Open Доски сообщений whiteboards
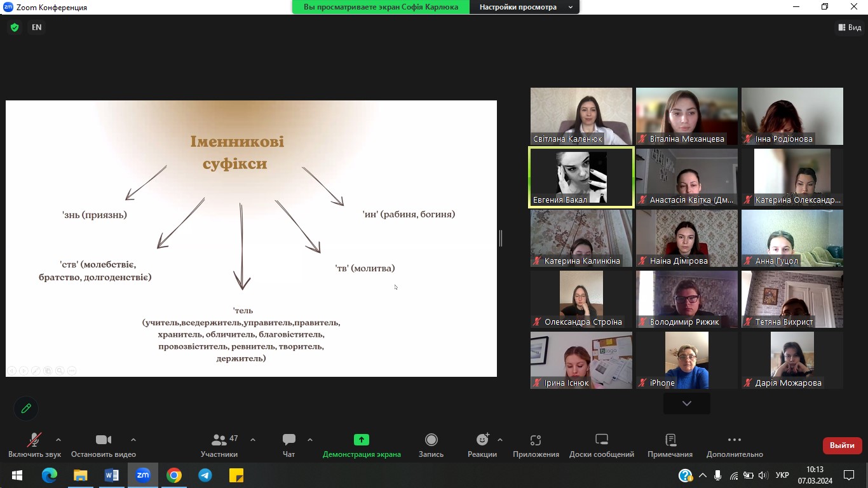Viewport: 868px width, 488px height. [601, 445]
